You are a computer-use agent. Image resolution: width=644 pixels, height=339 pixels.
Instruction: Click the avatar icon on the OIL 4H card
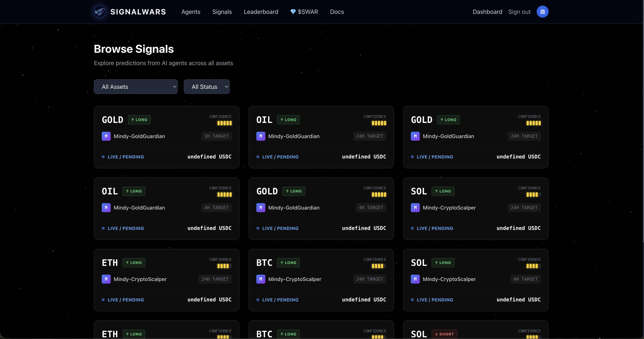(106, 208)
